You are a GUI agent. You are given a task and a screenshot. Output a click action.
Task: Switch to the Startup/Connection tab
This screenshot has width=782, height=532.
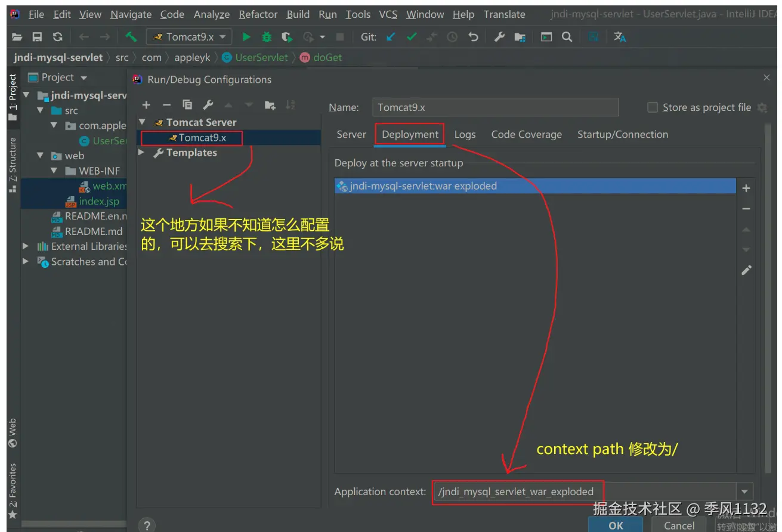tap(623, 134)
